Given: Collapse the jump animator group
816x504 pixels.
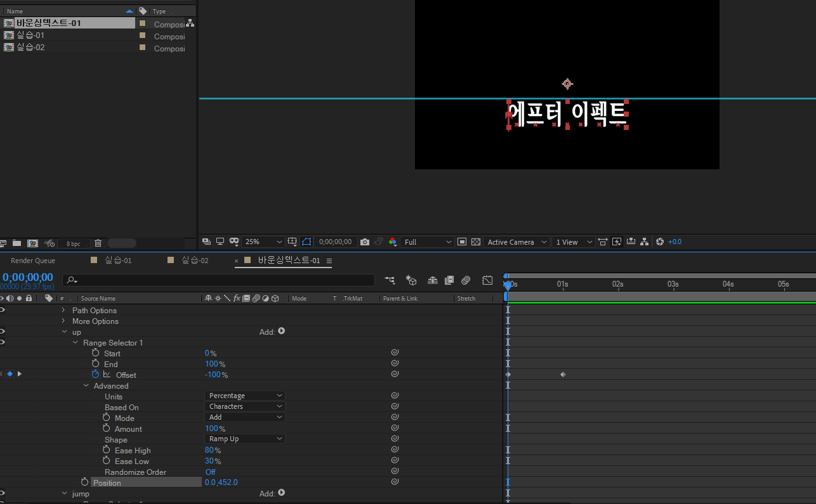Looking at the screenshot, I should click(x=65, y=494).
